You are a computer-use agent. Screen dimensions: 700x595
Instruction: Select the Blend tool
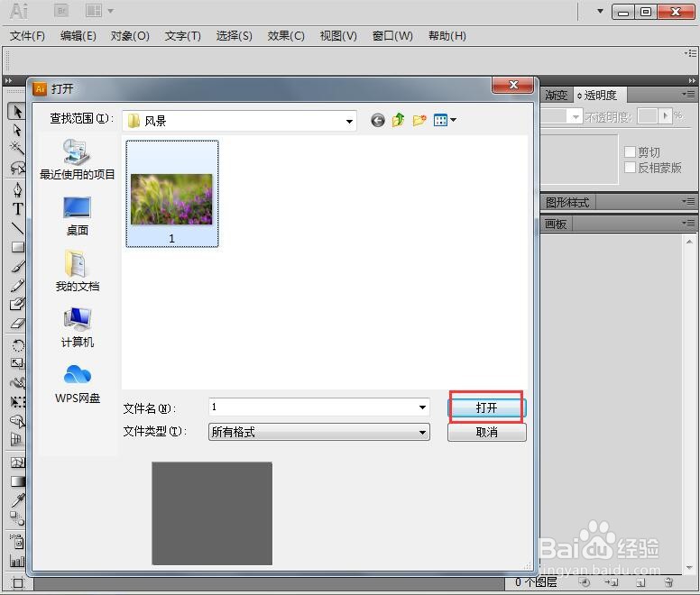(17, 518)
